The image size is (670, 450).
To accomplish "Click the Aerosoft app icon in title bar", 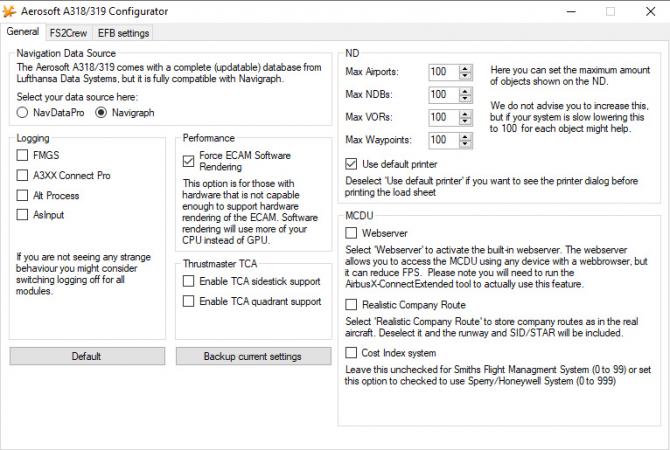I will [x=9, y=12].
